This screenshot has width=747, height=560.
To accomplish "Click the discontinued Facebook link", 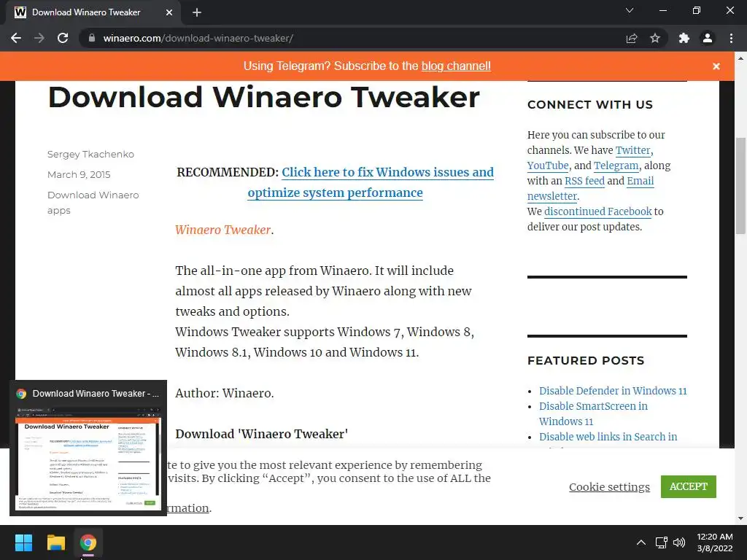I will (598, 211).
